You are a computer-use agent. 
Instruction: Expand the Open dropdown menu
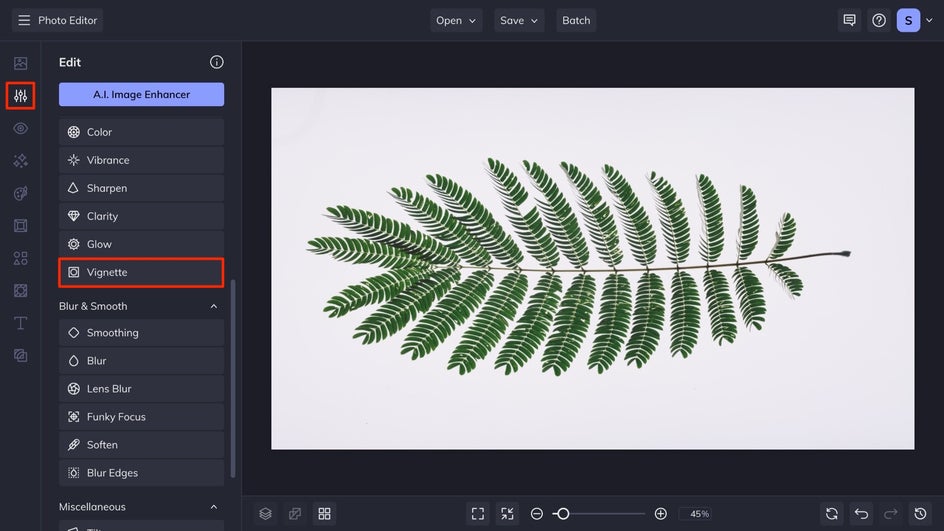pos(456,20)
